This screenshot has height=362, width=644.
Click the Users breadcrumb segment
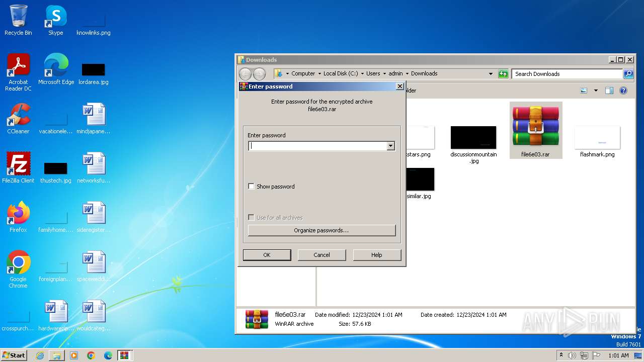tap(373, 73)
